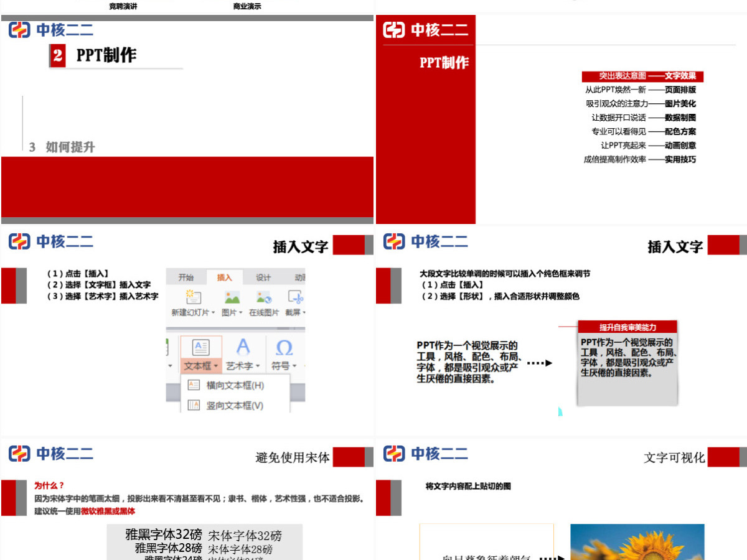The width and height of the screenshot is (747, 560).
Task: Switch to the 设计 ribbon tab
Action: point(263,278)
